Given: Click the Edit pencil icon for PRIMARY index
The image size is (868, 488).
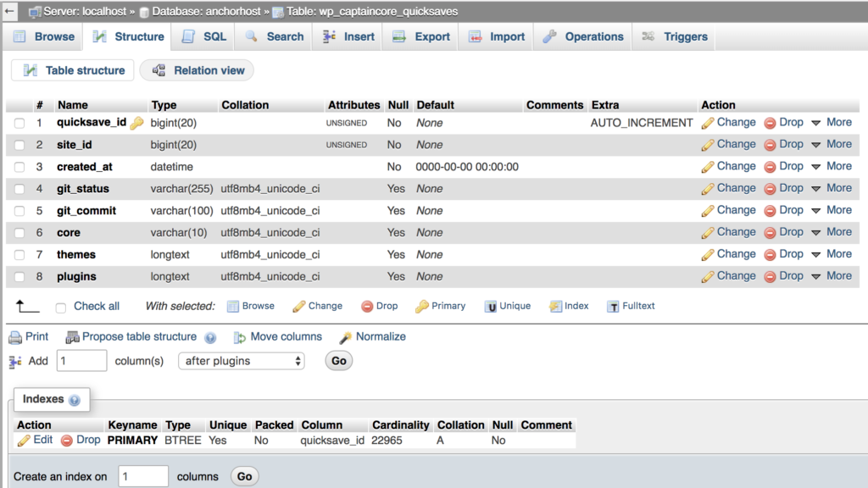Looking at the screenshot, I should tap(24, 441).
